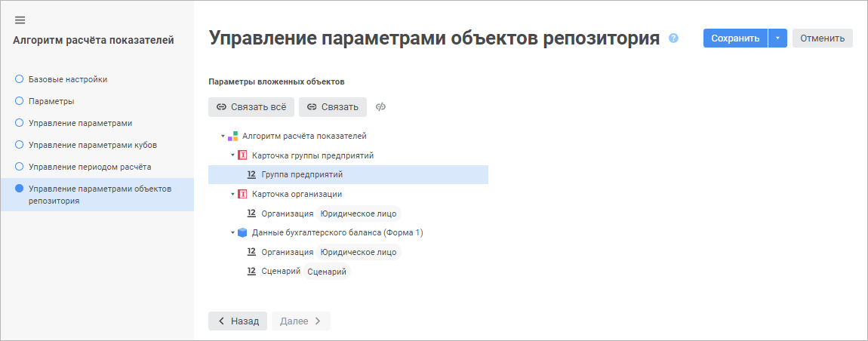This screenshot has height=341, width=868.
Task: Select the Управление периодом расчёта step
Action: click(x=90, y=166)
